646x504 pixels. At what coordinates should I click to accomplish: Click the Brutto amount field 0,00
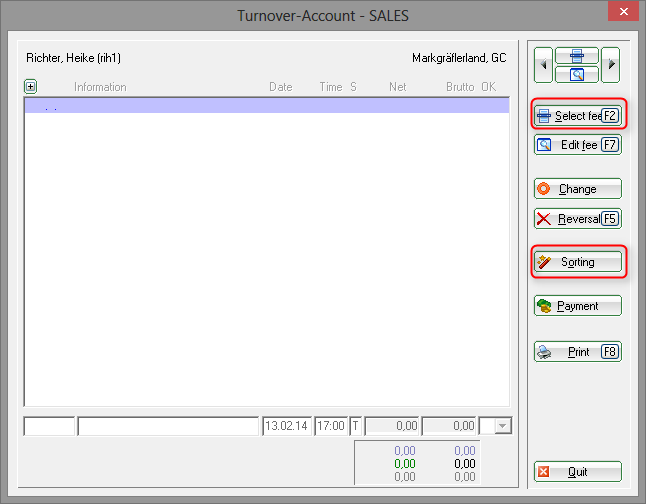(x=449, y=426)
